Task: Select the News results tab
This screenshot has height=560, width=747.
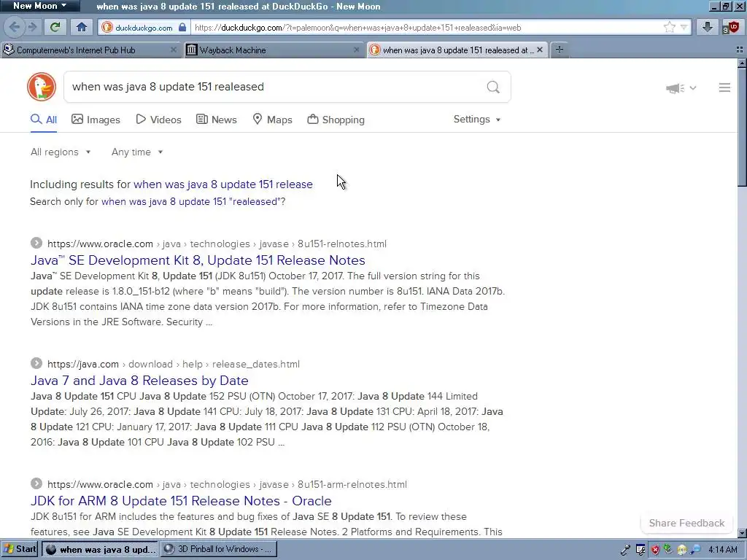Action: click(x=217, y=120)
